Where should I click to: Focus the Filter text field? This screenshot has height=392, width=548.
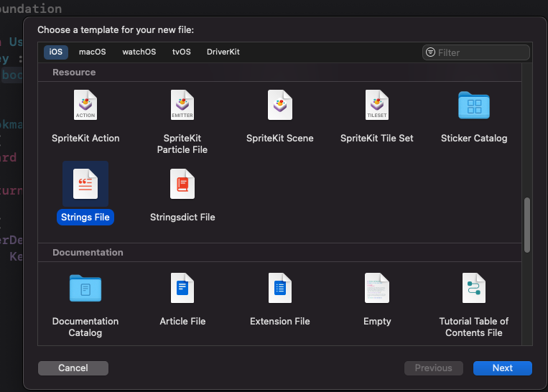tap(476, 52)
